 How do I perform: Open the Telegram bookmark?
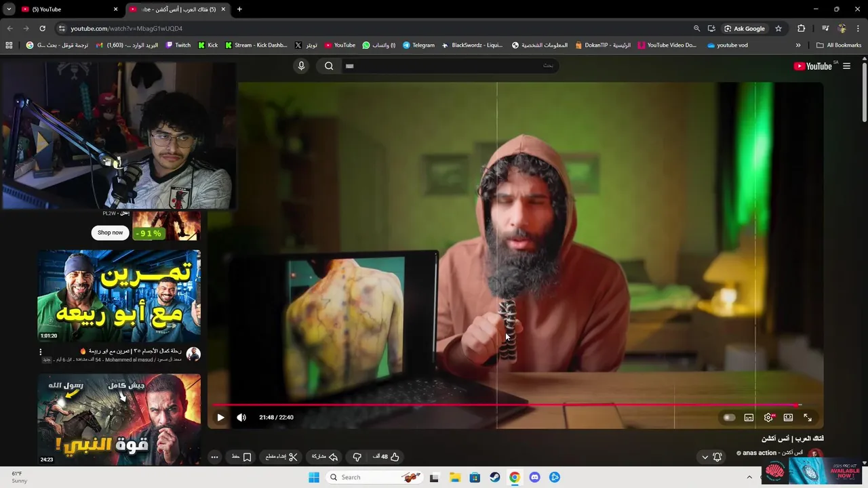(x=418, y=45)
